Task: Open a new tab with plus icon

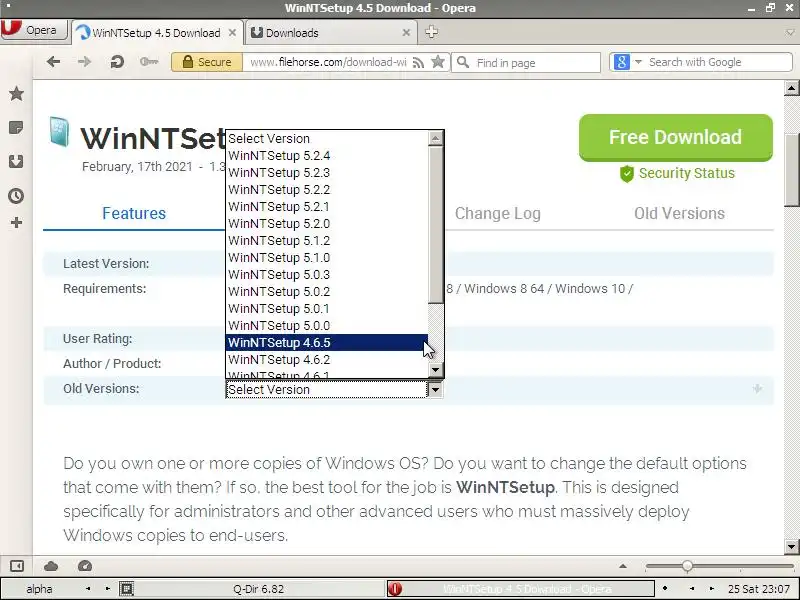Action: pos(431,32)
